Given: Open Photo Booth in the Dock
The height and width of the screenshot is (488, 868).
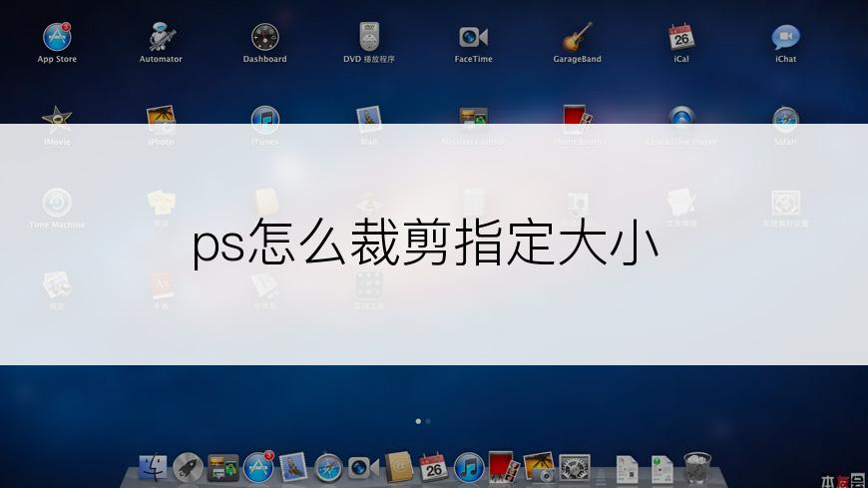Looking at the screenshot, I should [x=504, y=466].
